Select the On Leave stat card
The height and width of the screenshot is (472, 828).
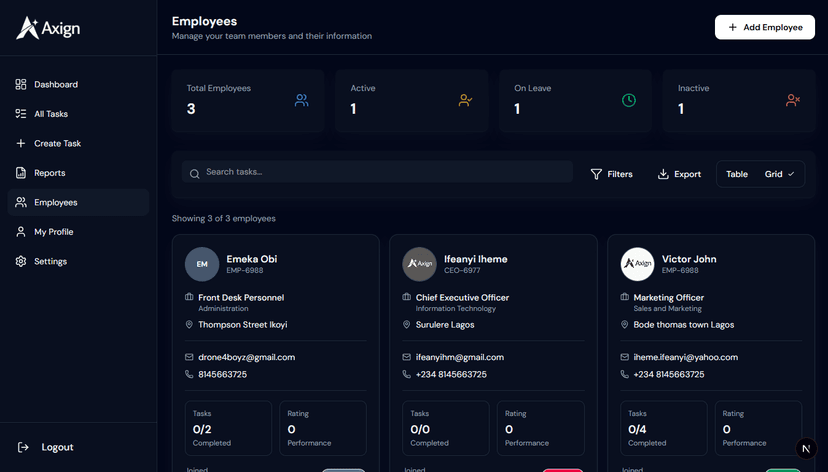[575, 101]
